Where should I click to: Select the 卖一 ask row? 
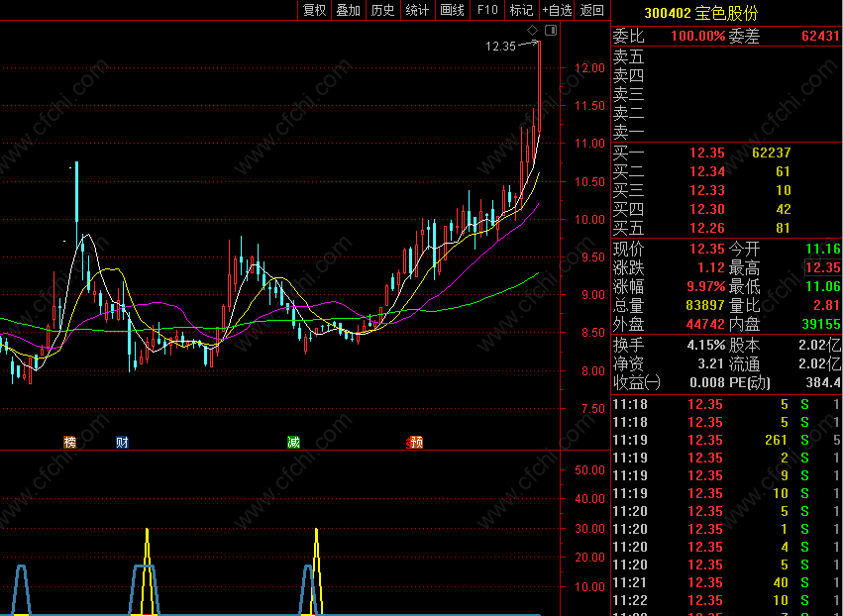click(x=727, y=132)
